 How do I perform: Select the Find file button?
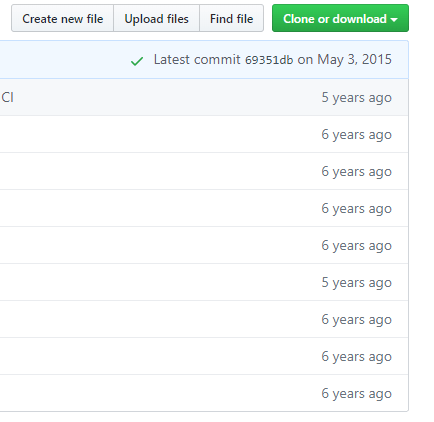tap(231, 18)
